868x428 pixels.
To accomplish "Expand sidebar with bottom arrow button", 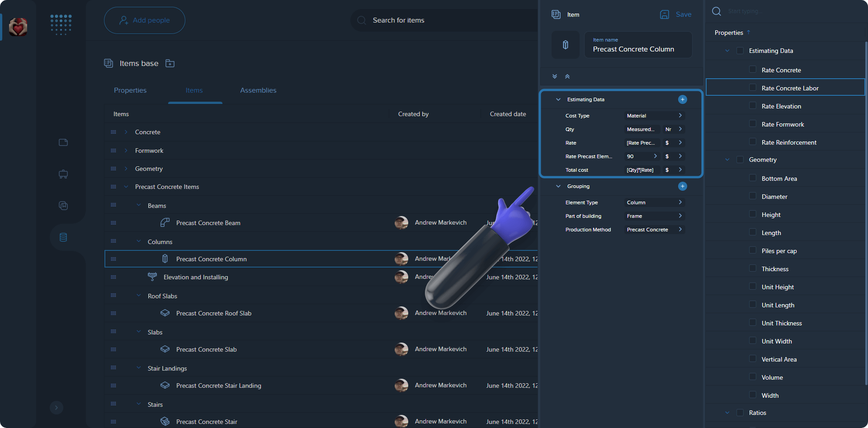I will pos(57,408).
